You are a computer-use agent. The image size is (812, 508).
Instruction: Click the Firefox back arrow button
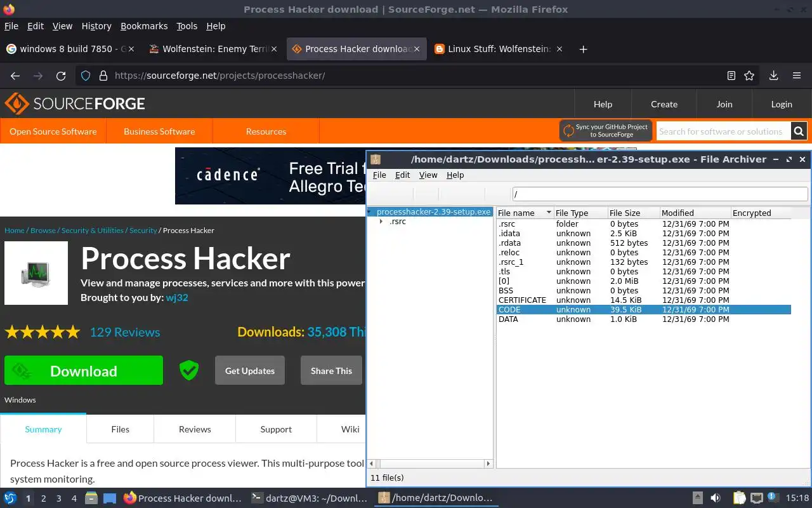tap(15, 76)
